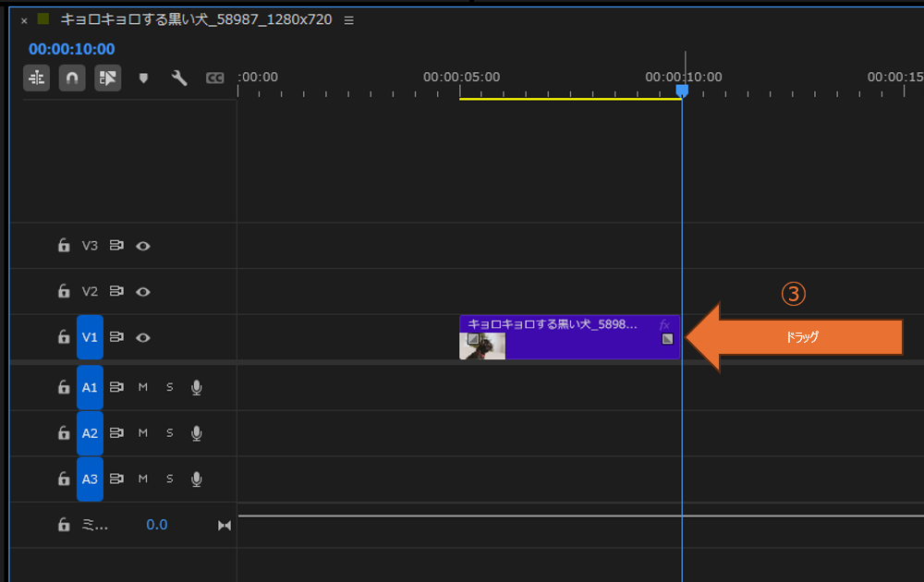Viewport: 924px width, 582px height.
Task: Open Timeline Display Settings wrench
Action: [179, 79]
